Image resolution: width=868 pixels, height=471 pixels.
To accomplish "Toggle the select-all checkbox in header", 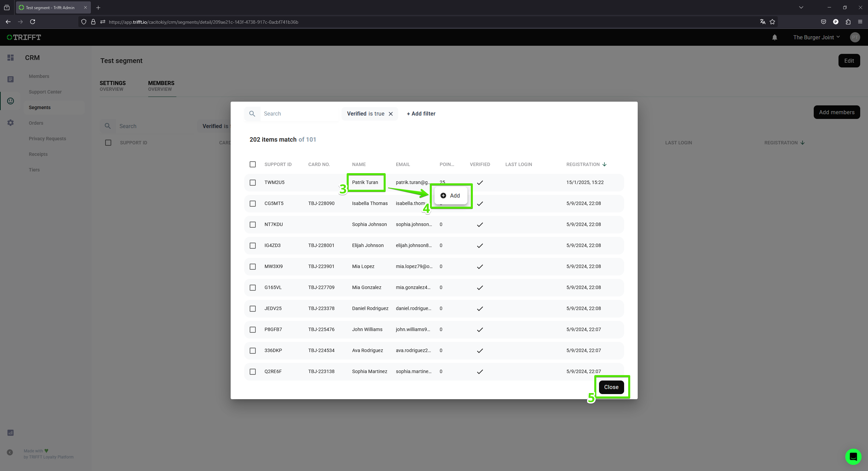I will click(253, 164).
